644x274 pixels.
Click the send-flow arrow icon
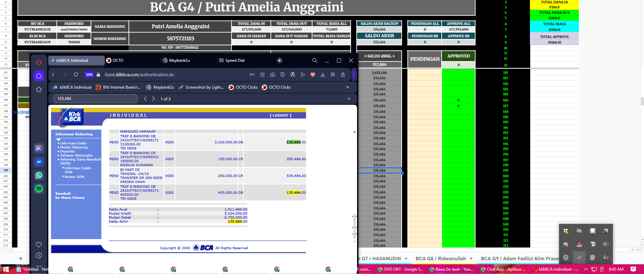pyautogui.click(x=303, y=75)
